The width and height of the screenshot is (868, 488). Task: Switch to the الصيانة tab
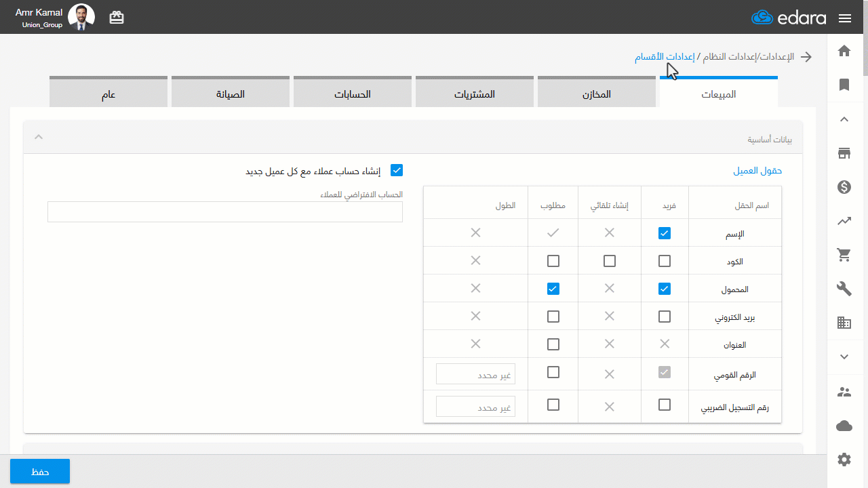pos(231,92)
